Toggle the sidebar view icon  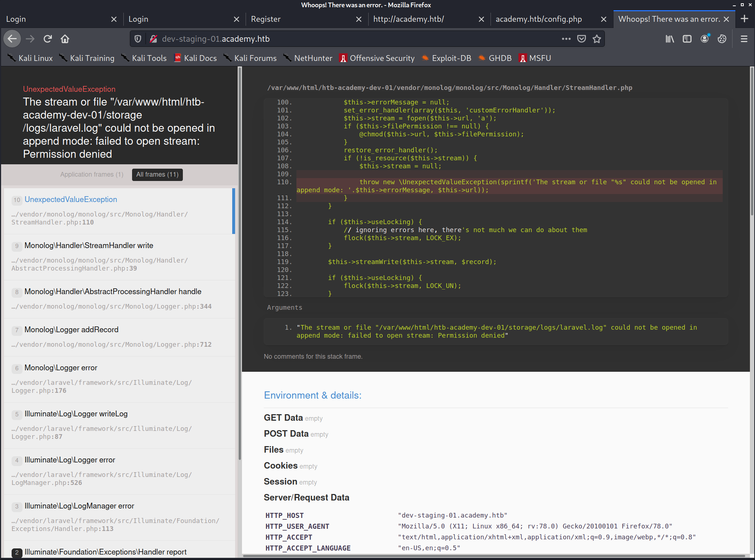tap(687, 39)
